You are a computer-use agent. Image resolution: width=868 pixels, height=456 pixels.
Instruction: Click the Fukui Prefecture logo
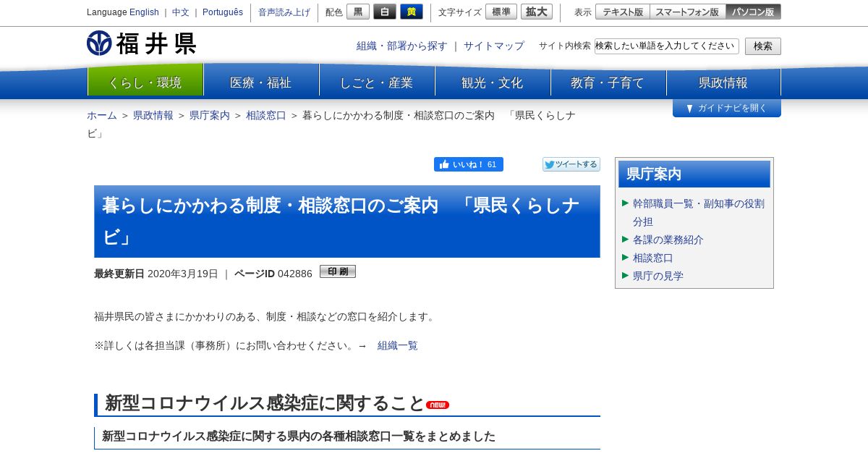click(141, 43)
